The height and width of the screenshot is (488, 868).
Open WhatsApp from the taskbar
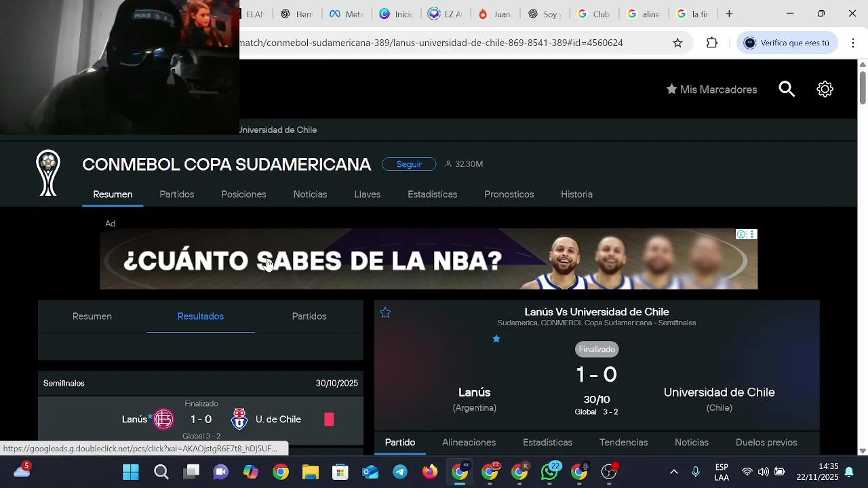point(549,472)
